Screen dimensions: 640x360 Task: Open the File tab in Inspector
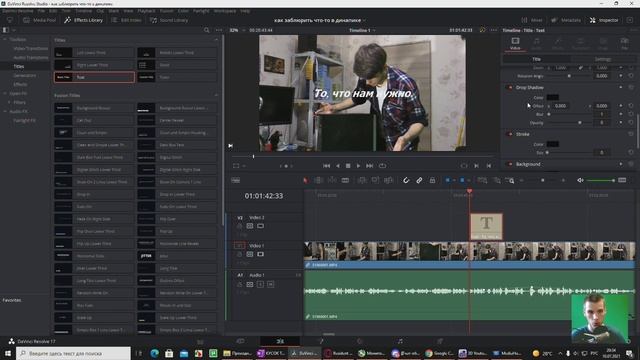tap(624, 43)
